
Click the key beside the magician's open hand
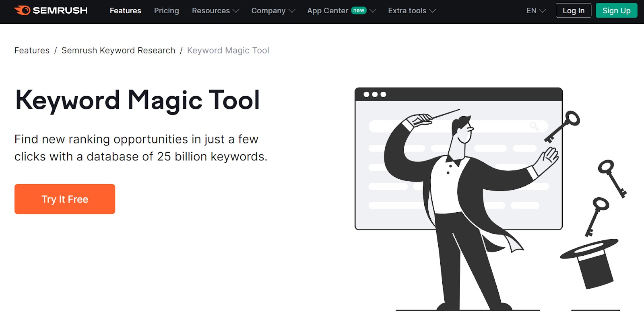(562, 127)
